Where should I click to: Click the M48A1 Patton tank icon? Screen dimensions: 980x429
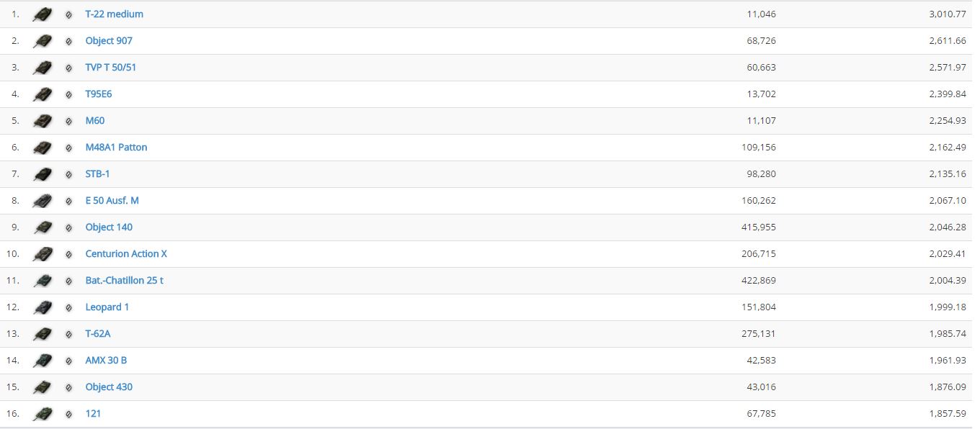click(43, 148)
